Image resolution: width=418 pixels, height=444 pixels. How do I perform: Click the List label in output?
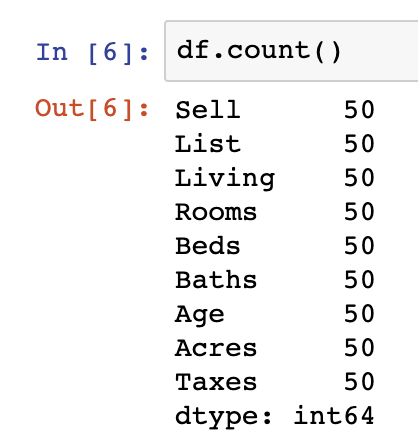click(x=208, y=144)
